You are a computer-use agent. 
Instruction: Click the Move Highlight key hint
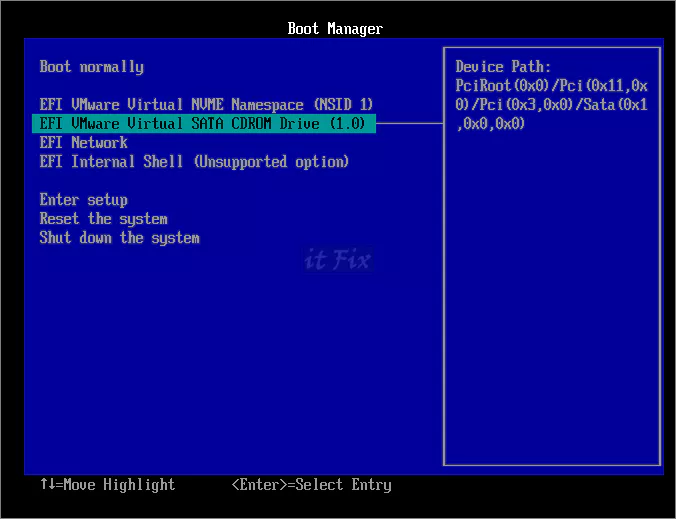point(108,485)
